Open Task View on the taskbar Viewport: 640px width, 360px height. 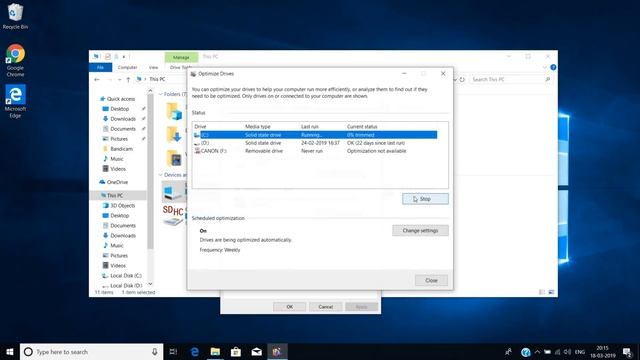tap(173, 351)
